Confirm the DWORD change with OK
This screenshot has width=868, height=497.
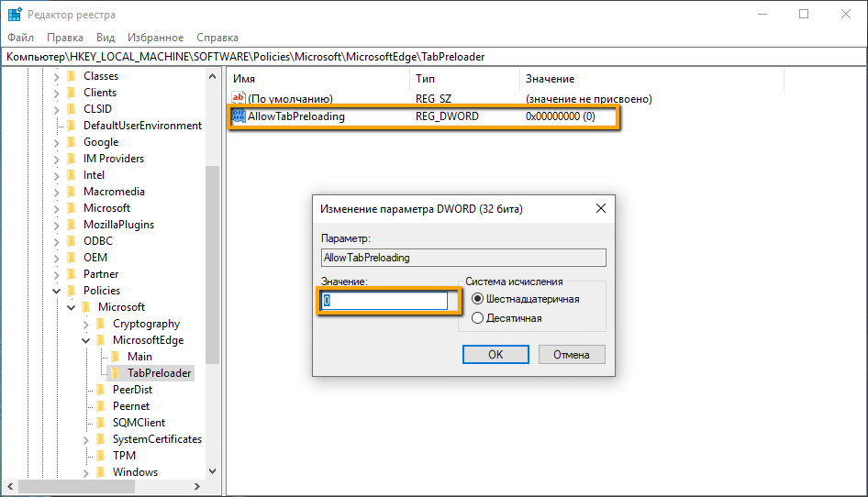click(x=495, y=355)
